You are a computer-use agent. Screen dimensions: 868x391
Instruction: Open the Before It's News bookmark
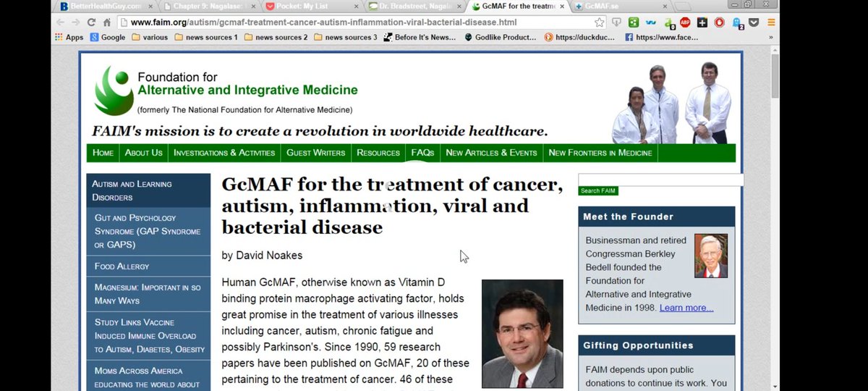(x=420, y=37)
